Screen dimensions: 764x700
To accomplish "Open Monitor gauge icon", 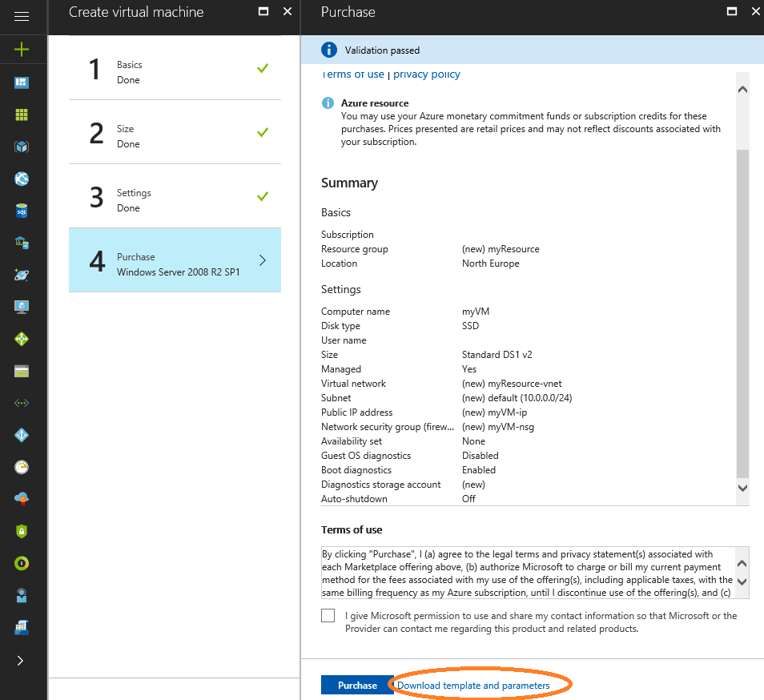I will (22, 467).
